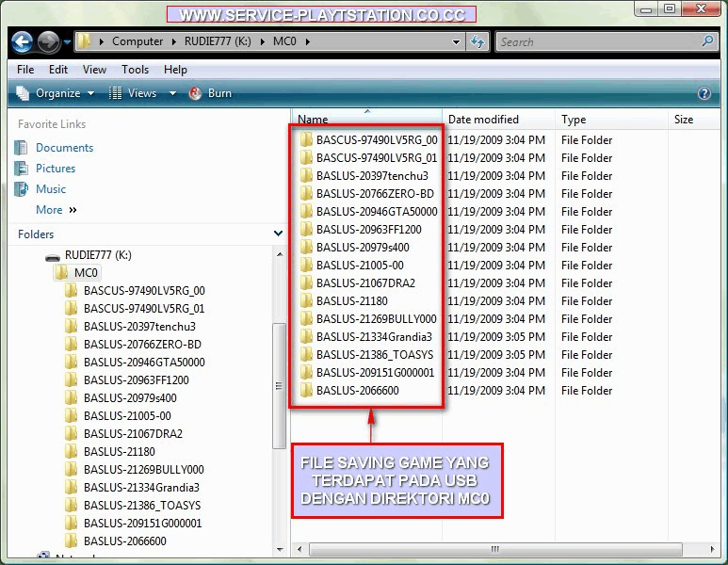Click the Views toolbar button
728x565 pixels.
tap(133, 93)
